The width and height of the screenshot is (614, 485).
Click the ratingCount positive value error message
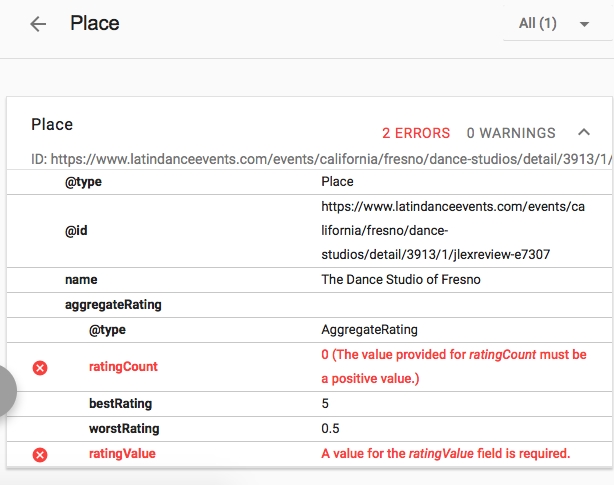(453, 367)
